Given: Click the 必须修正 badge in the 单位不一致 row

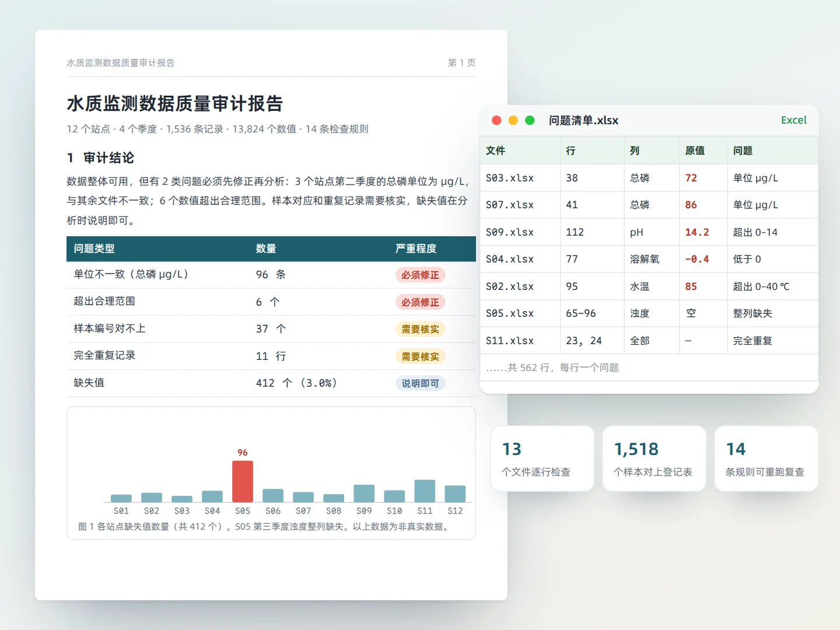Looking at the screenshot, I should tap(420, 275).
